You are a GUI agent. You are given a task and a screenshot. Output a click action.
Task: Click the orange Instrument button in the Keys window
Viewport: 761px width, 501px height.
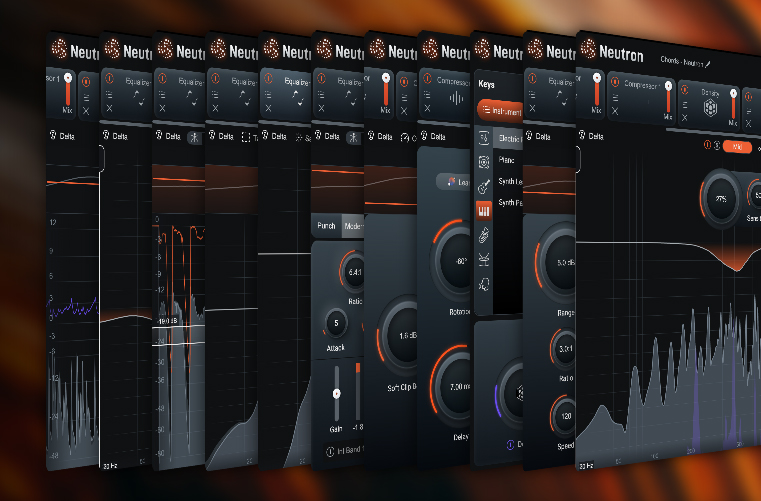(x=500, y=111)
